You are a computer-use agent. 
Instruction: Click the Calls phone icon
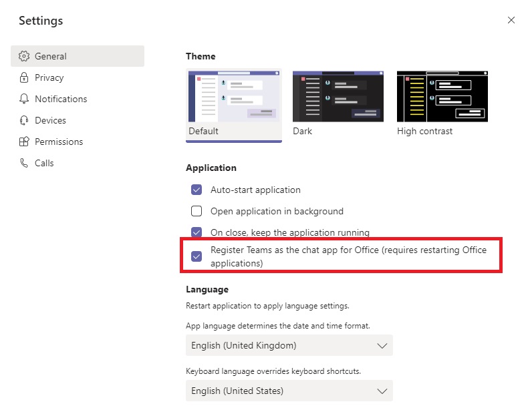tap(24, 163)
